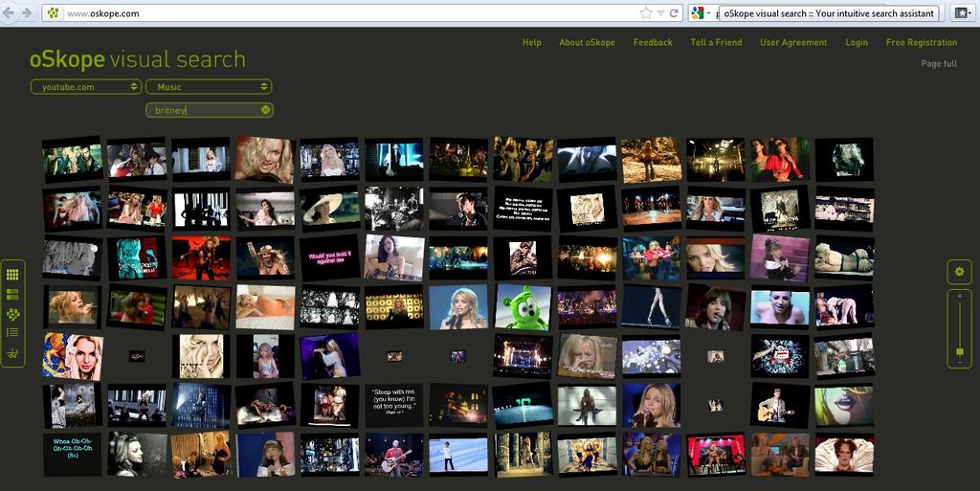980x491 pixels.
Task: Click the zoom slider bottom end marker
Action: pyautogui.click(x=960, y=362)
